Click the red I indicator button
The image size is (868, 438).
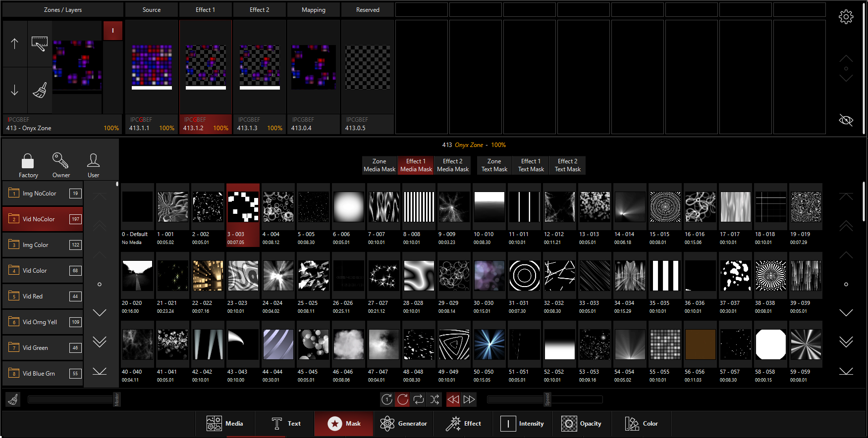(113, 31)
